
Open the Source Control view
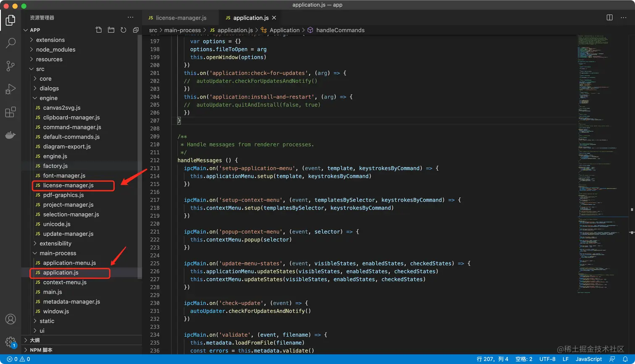pos(10,66)
